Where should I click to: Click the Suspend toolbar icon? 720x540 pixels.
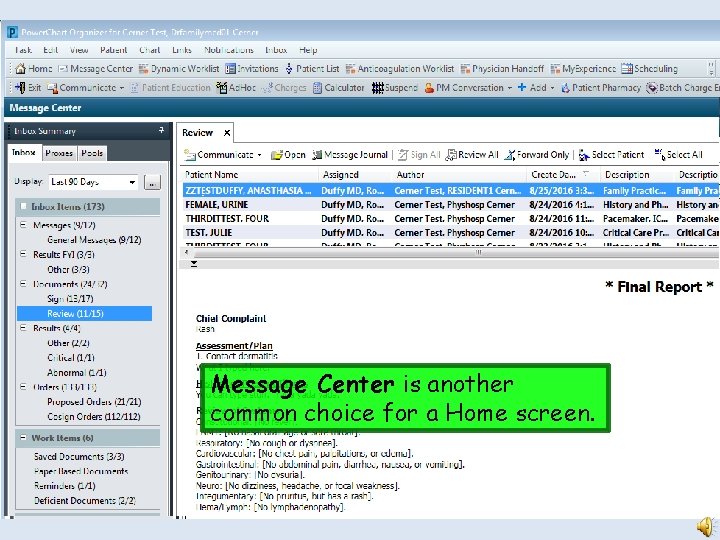(x=394, y=88)
